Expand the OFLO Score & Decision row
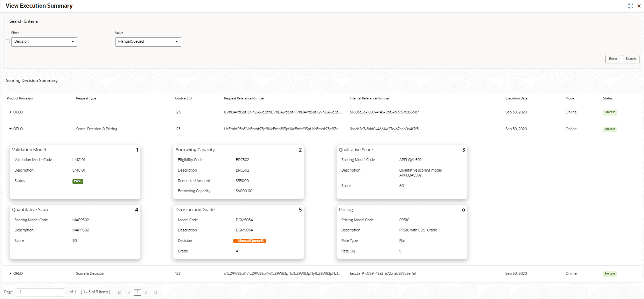 coord(10,274)
